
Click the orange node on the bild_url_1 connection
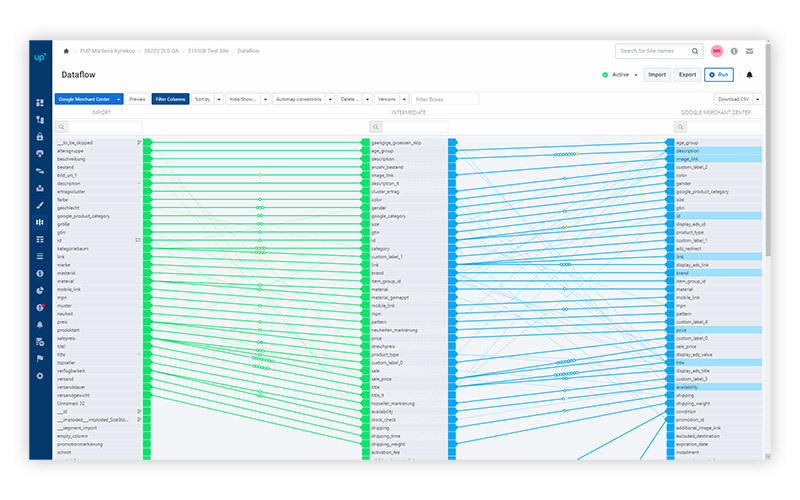260,175
